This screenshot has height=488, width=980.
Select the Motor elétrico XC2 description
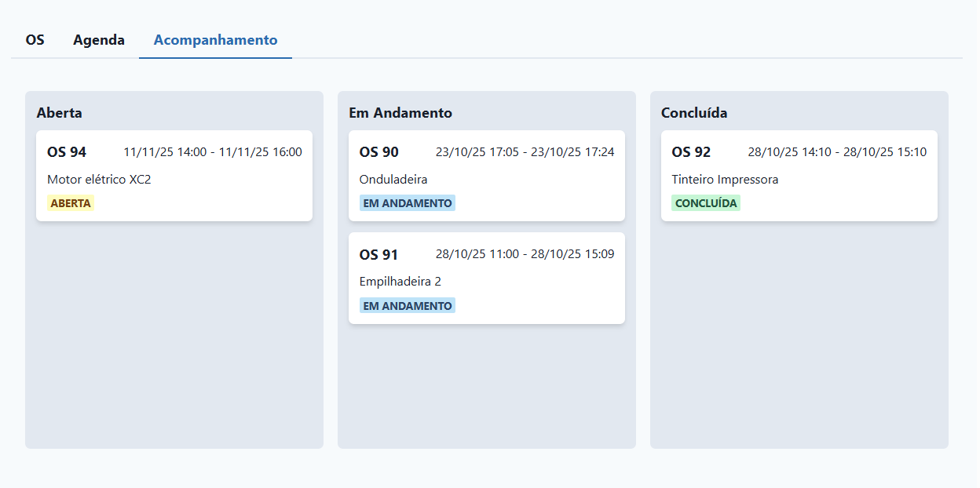tap(99, 180)
